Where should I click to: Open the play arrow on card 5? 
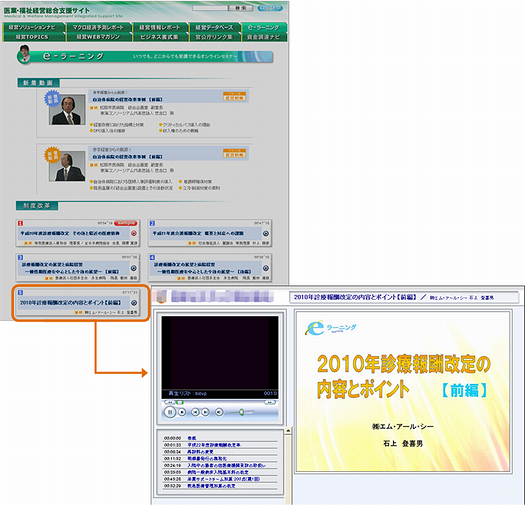tap(134, 303)
